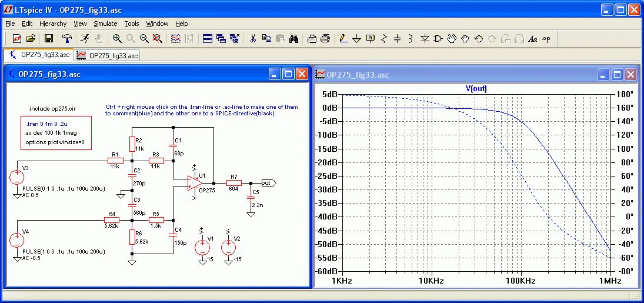Click the Paste clipboard icon
Viewport: 644px width, 303px height.
pyautogui.click(x=280, y=39)
